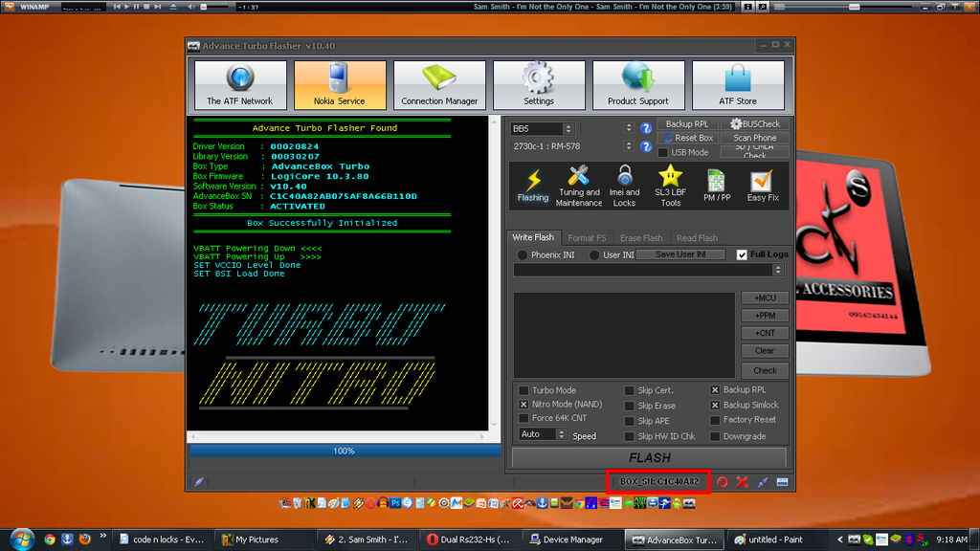
Task: Click log panel horizontal scrollbar
Action: [x=338, y=436]
